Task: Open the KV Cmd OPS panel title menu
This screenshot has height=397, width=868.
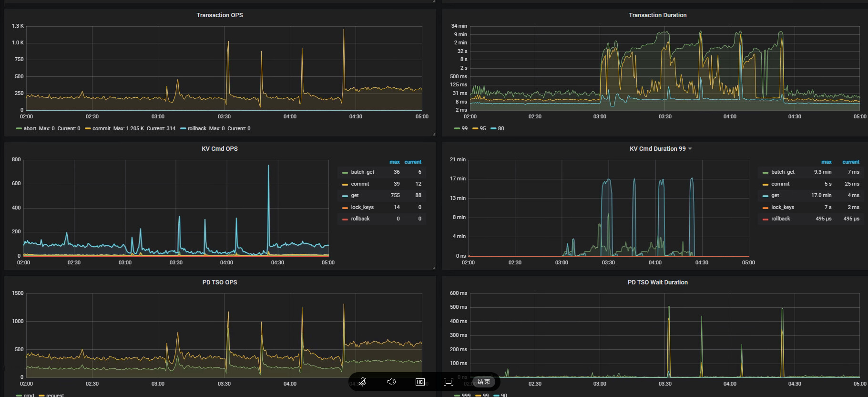Action: [219, 149]
